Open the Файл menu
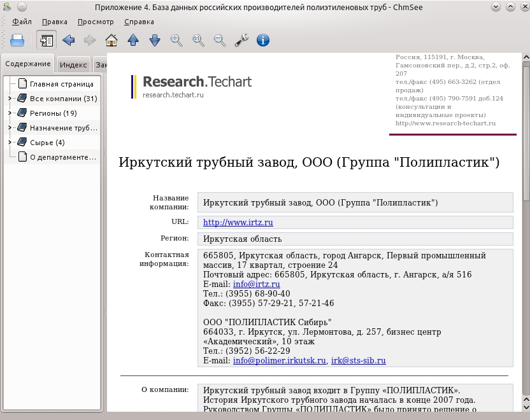530x420 pixels. pyautogui.click(x=22, y=22)
